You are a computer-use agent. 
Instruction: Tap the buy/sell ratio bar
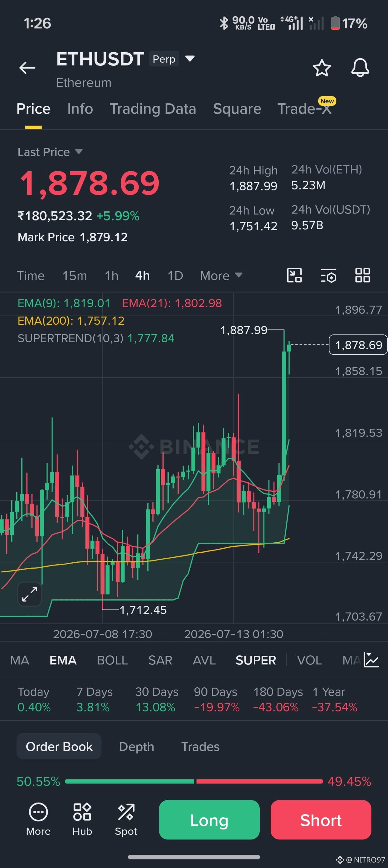tap(194, 781)
